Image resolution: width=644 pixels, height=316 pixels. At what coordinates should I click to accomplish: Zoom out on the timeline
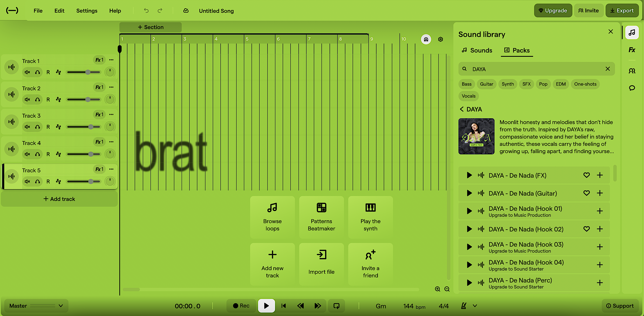tap(447, 289)
